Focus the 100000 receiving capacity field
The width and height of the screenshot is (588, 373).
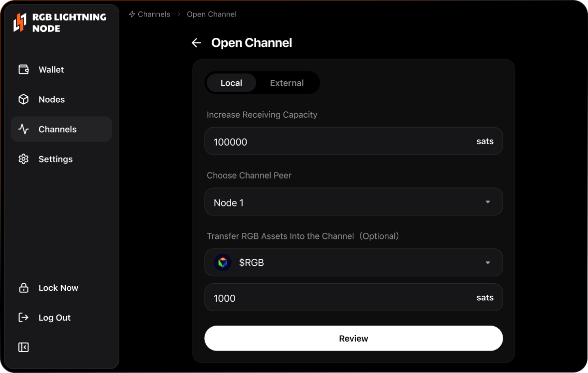click(353, 141)
